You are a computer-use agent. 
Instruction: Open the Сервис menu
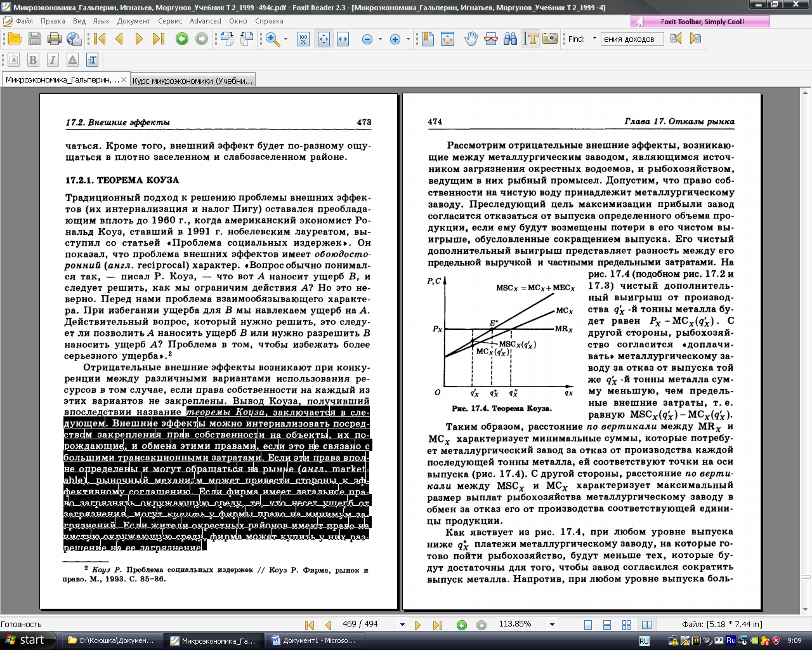pos(170,21)
